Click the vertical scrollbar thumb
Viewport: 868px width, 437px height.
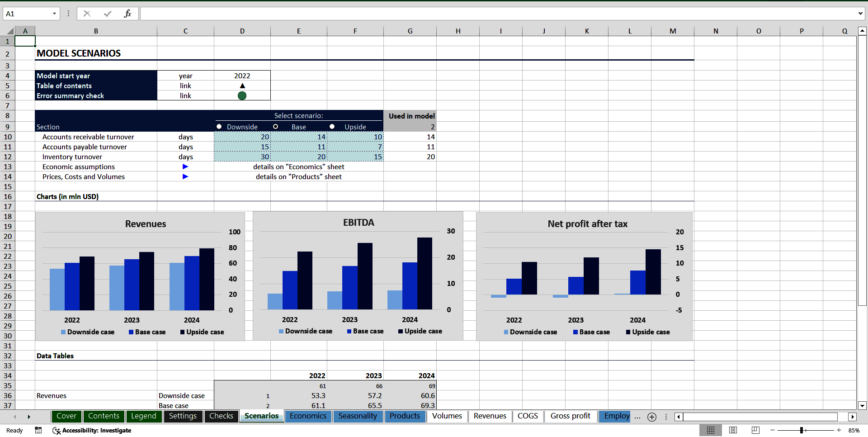click(x=862, y=171)
